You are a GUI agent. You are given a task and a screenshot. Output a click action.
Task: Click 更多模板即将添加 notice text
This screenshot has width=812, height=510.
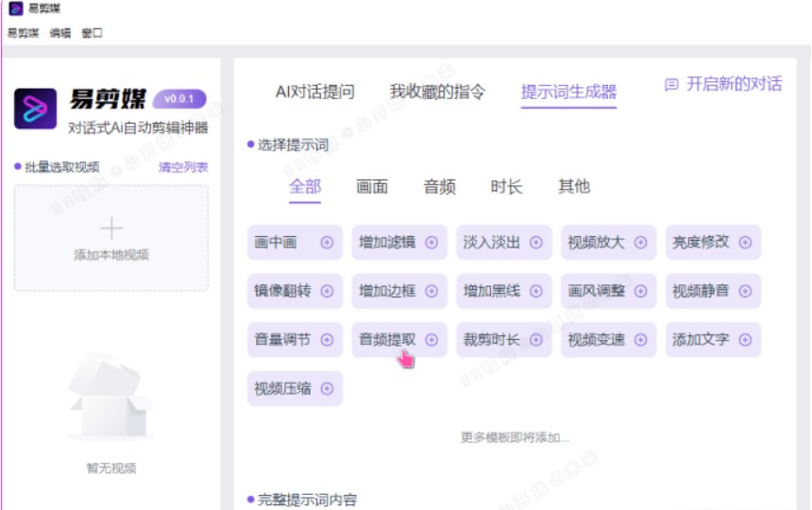click(x=515, y=437)
